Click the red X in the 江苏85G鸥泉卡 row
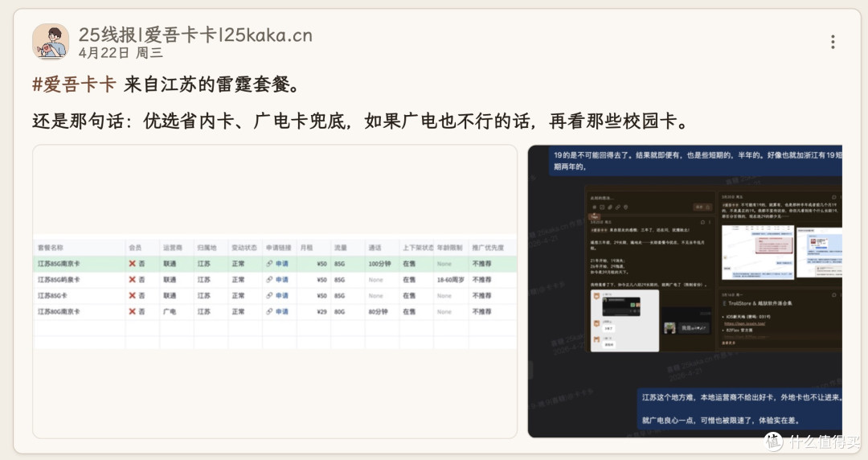The image size is (868, 460). pyautogui.click(x=133, y=279)
